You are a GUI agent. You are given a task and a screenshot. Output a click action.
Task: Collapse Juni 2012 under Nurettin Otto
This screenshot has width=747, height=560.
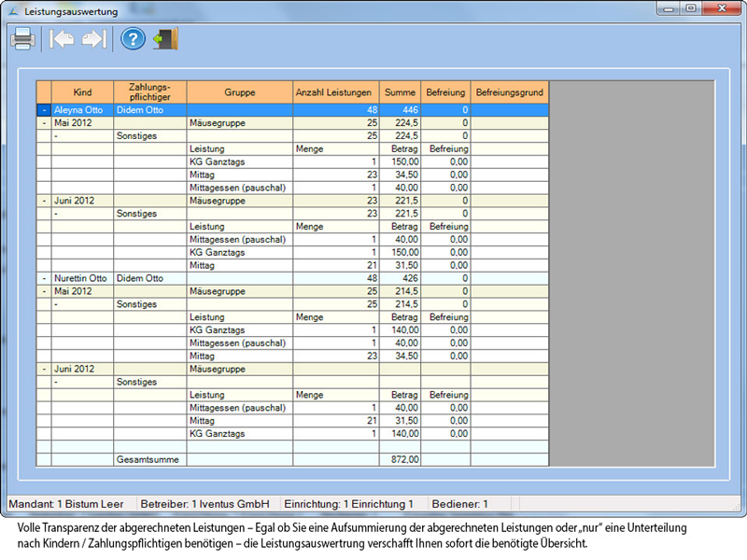[x=44, y=369]
